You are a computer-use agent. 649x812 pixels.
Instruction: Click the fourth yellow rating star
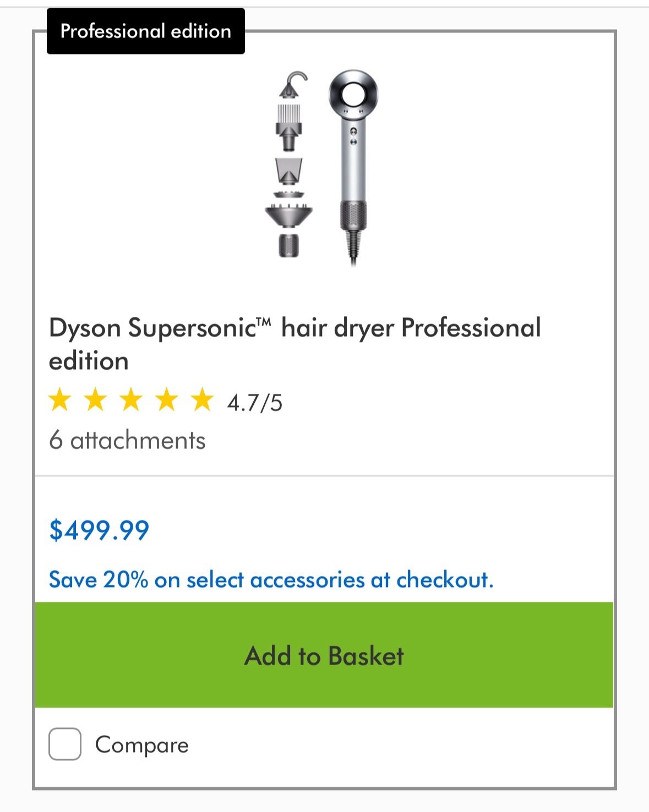[167, 400]
